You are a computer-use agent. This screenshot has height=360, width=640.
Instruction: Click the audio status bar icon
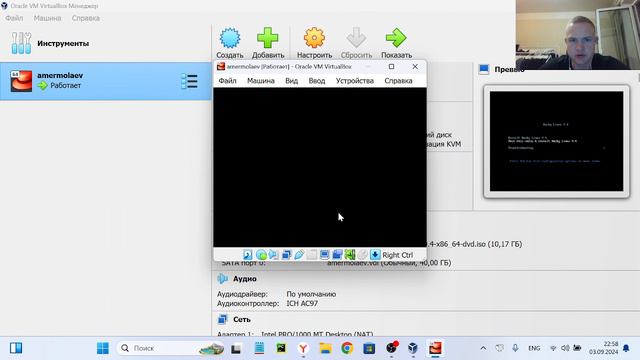273,255
